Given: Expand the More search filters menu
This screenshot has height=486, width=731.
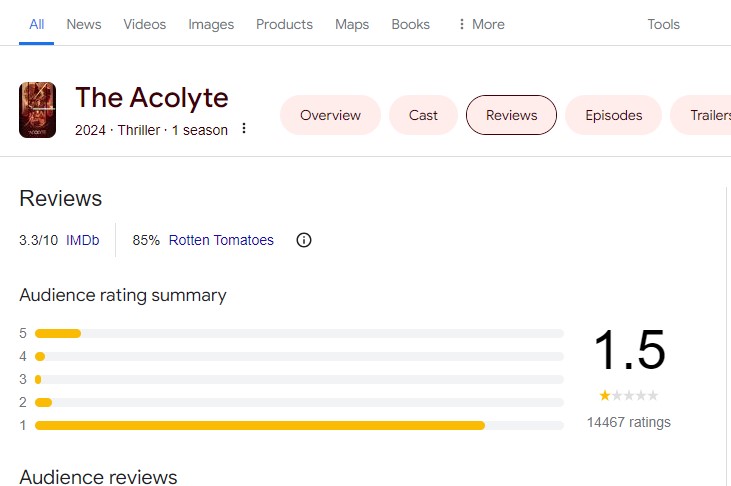Looking at the screenshot, I should [480, 24].
